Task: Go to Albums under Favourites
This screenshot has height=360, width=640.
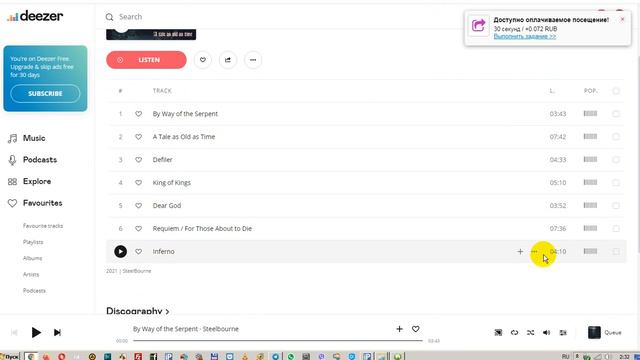Action: coord(33,258)
